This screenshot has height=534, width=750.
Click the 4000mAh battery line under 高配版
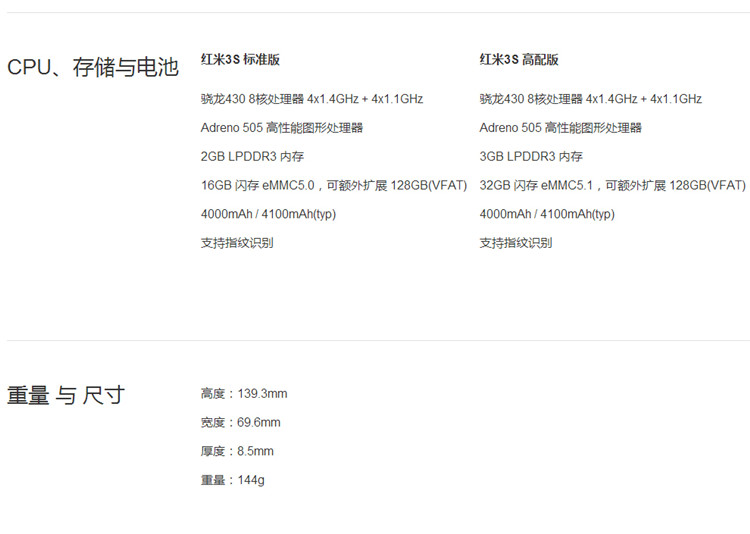(x=546, y=214)
